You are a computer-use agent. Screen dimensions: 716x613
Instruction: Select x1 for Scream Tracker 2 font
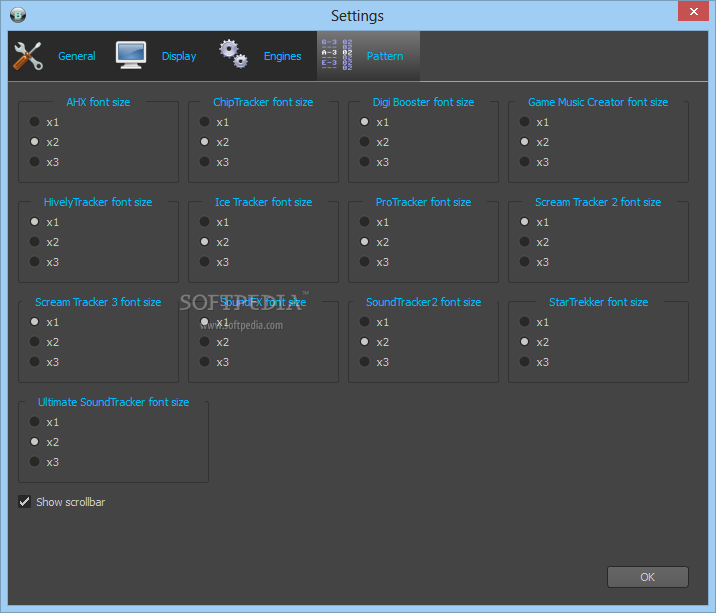click(524, 222)
